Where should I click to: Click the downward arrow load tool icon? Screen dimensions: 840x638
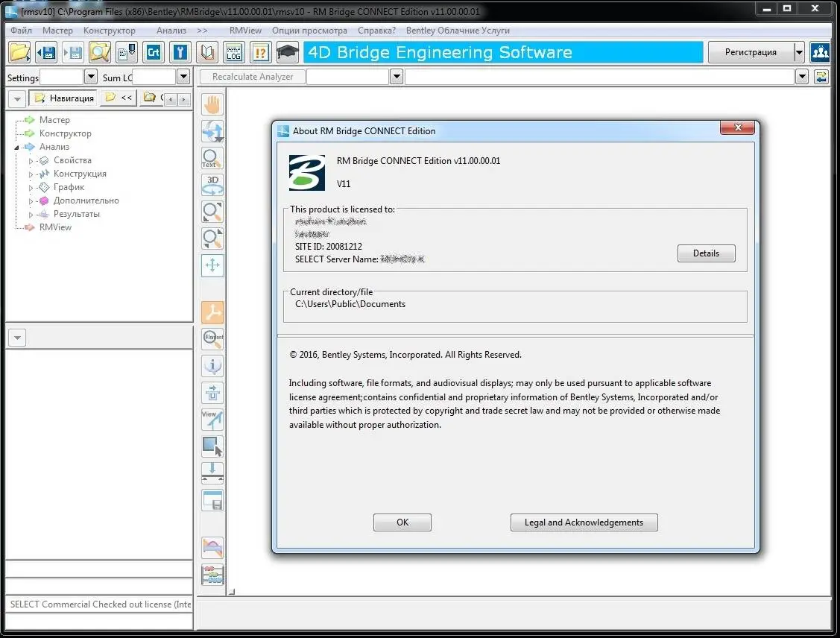[x=212, y=473]
